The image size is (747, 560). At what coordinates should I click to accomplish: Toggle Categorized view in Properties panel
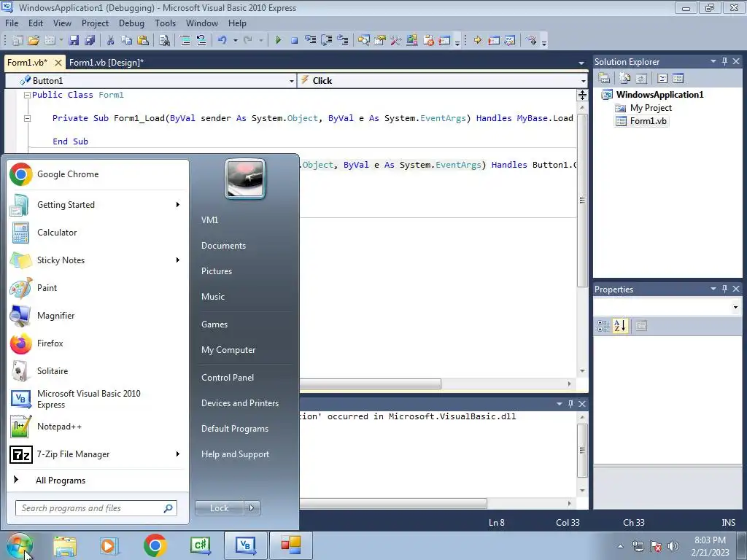(603, 326)
